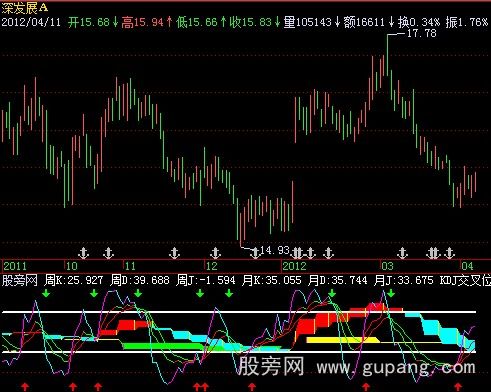Click the yellow band in the KDJ panel
This screenshot has width=491, height=392.
(x=343, y=340)
